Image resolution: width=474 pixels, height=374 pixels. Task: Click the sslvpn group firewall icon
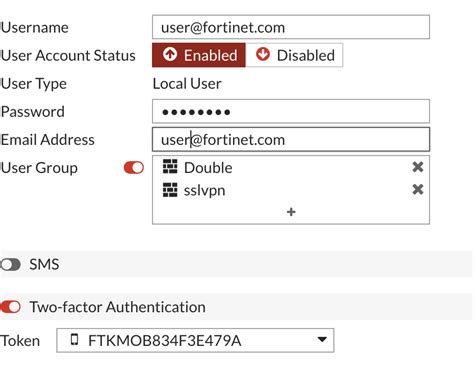coord(170,190)
